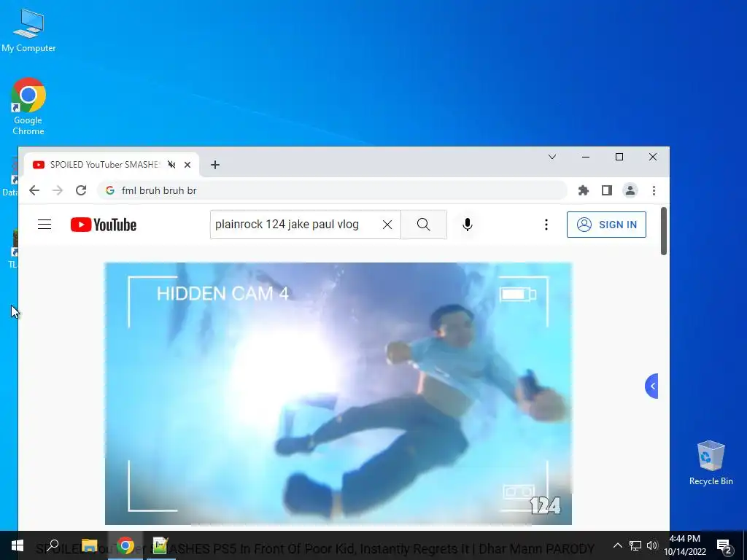Screen dimensions: 747x560
Task: Click the Google icon in address bar
Action: tap(110, 190)
